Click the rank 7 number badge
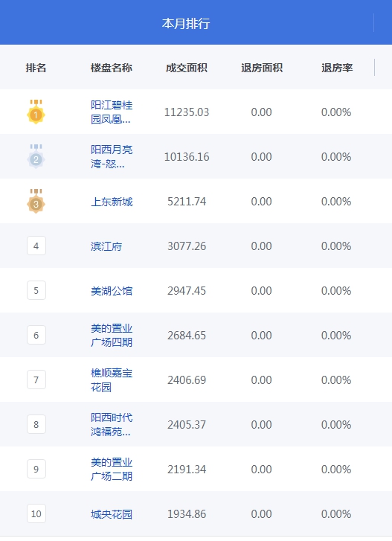Screen dimensions: 392x541 [36, 380]
